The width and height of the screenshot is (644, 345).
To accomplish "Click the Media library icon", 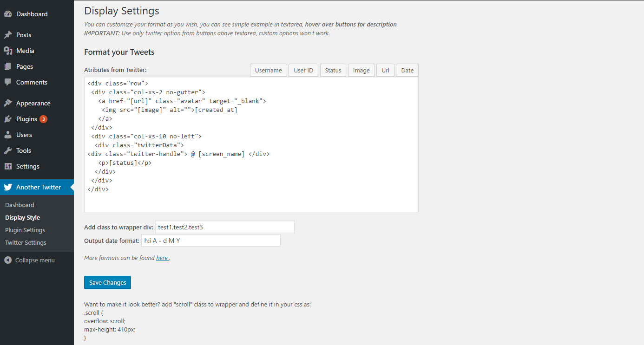I will pyautogui.click(x=8, y=51).
